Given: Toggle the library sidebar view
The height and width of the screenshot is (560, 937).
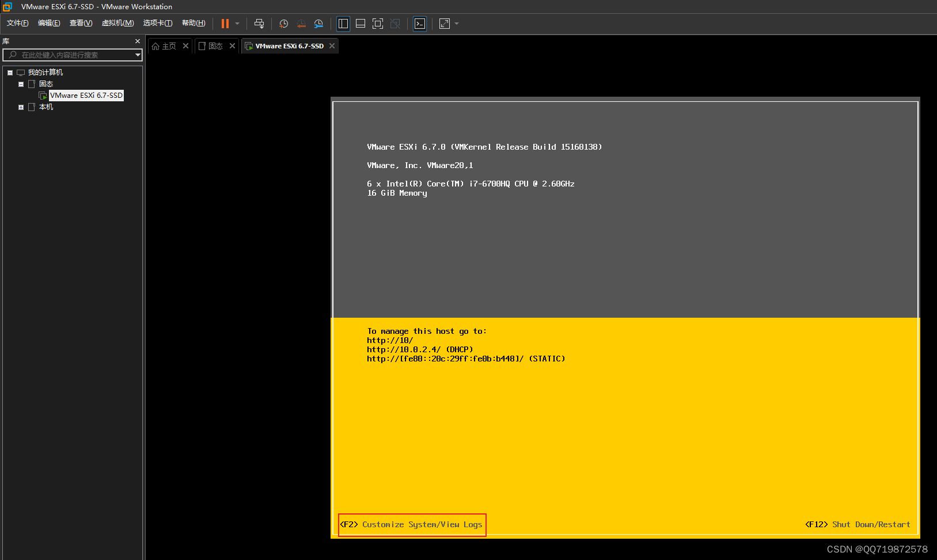Looking at the screenshot, I should (343, 24).
